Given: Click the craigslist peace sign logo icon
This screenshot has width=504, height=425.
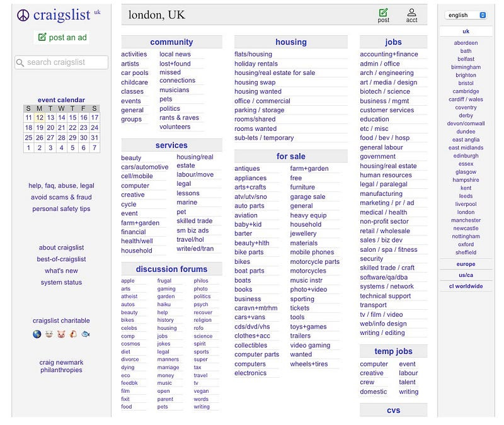Looking at the screenshot, I should pyautogui.click(x=23, y=15).
